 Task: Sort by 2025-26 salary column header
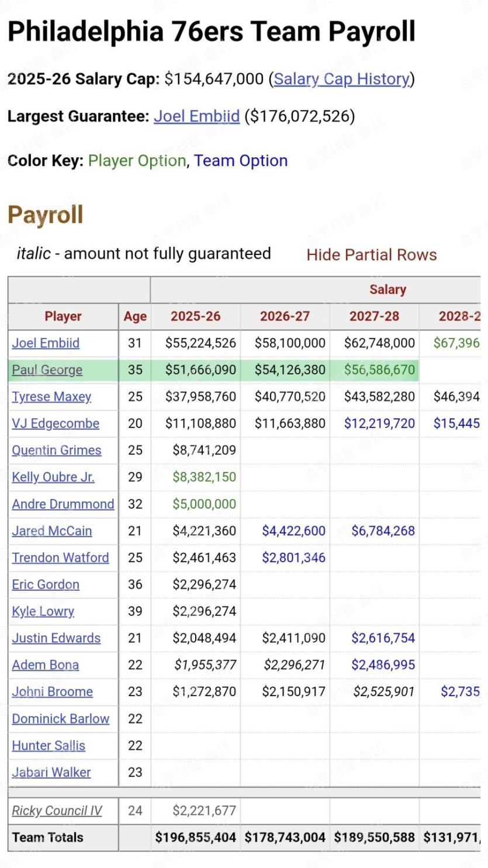coord(195,316)
